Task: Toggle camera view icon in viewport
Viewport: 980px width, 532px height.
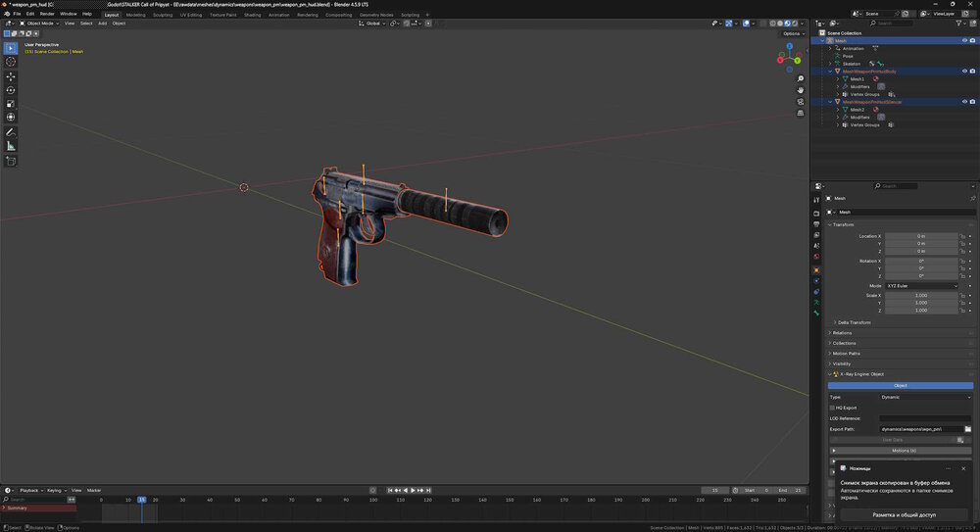Action: pos(800,101)
